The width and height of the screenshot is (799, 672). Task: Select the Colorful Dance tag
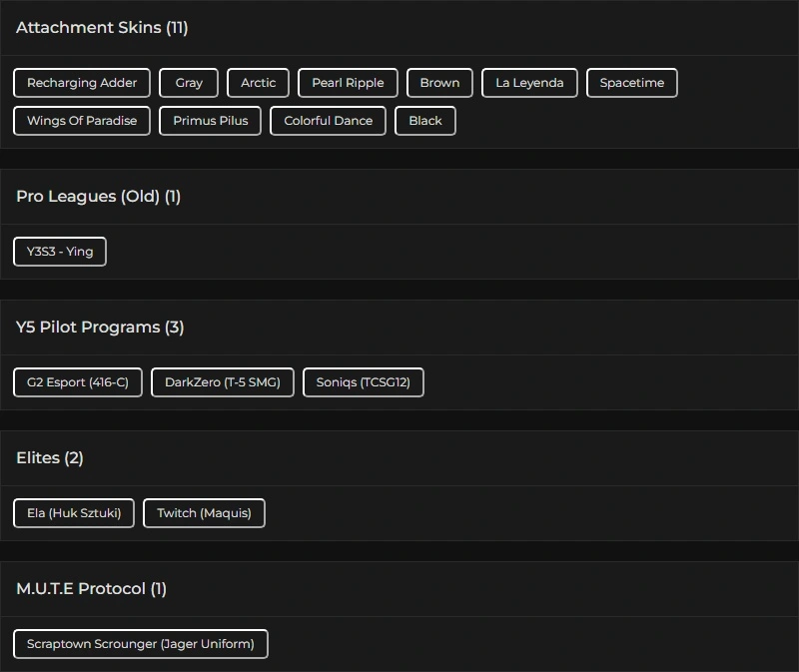(328, 121)
